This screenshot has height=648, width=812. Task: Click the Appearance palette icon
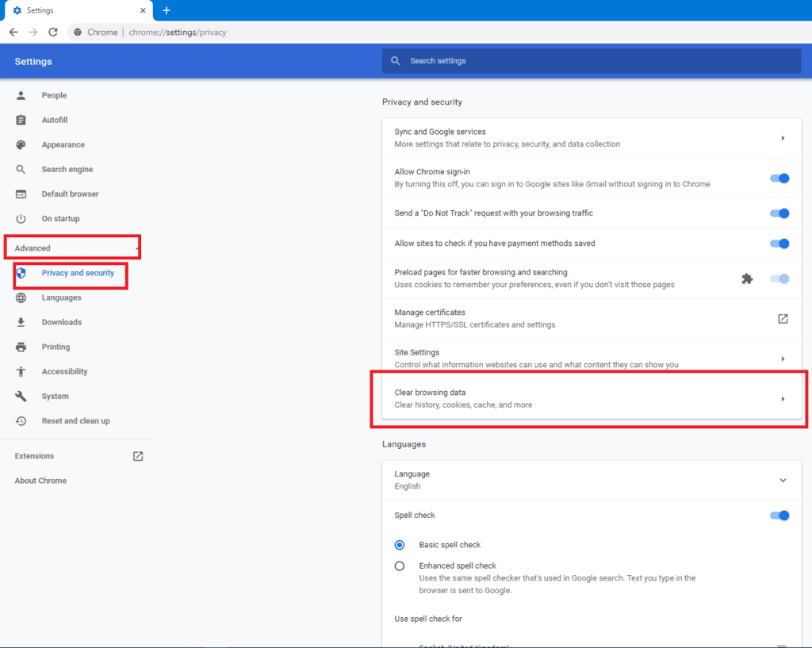pos(21,144)
